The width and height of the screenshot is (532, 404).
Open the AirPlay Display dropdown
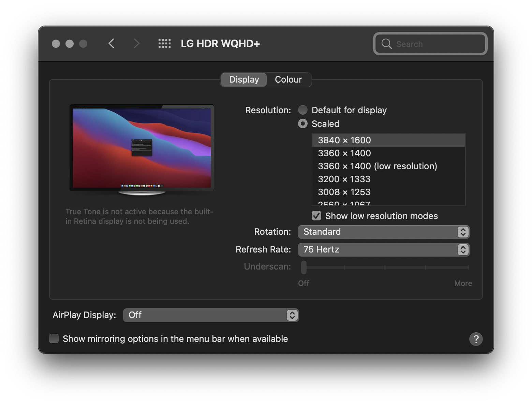tap(211, 315)
